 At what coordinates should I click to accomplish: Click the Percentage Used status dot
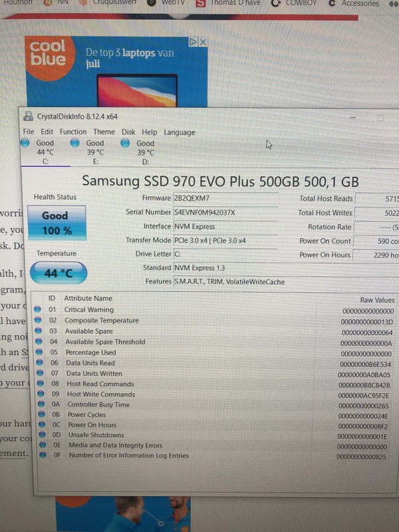39,352
